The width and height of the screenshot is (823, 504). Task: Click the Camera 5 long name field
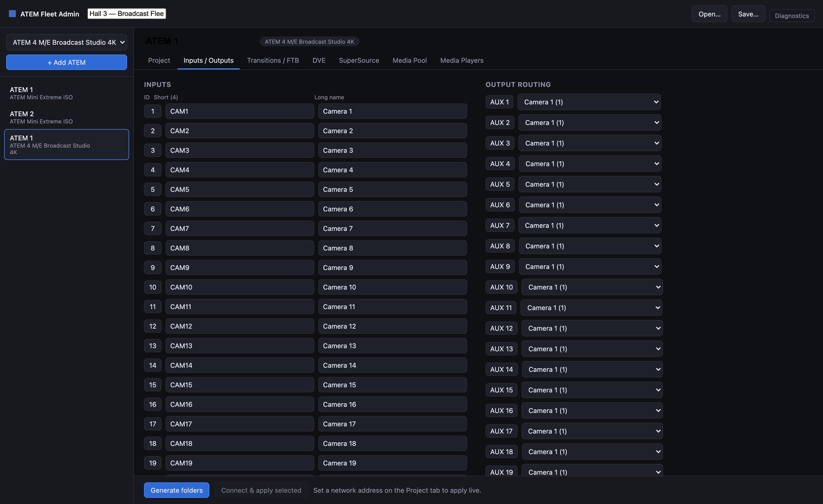click(x=392, y=189)
